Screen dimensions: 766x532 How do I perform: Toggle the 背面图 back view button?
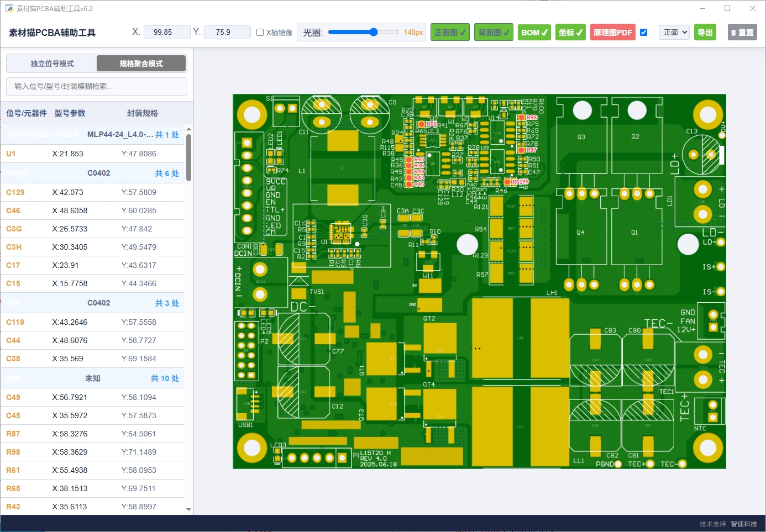494,33
